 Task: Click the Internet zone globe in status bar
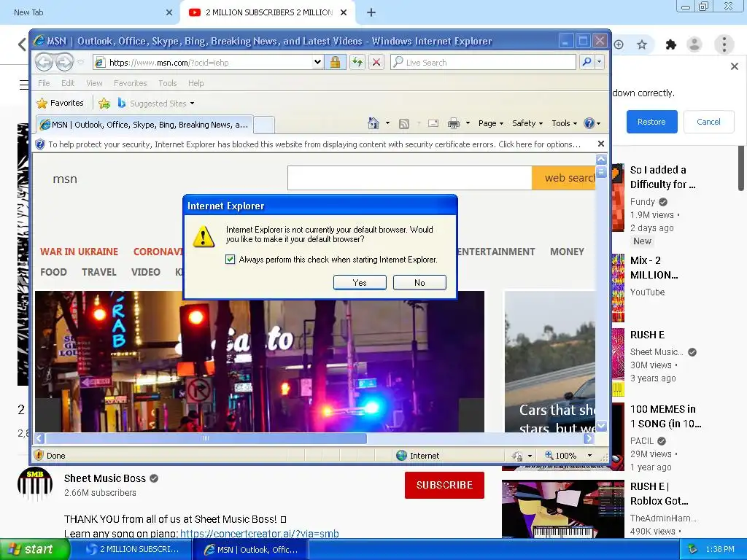pyautogui.click(x=402, y=455)
